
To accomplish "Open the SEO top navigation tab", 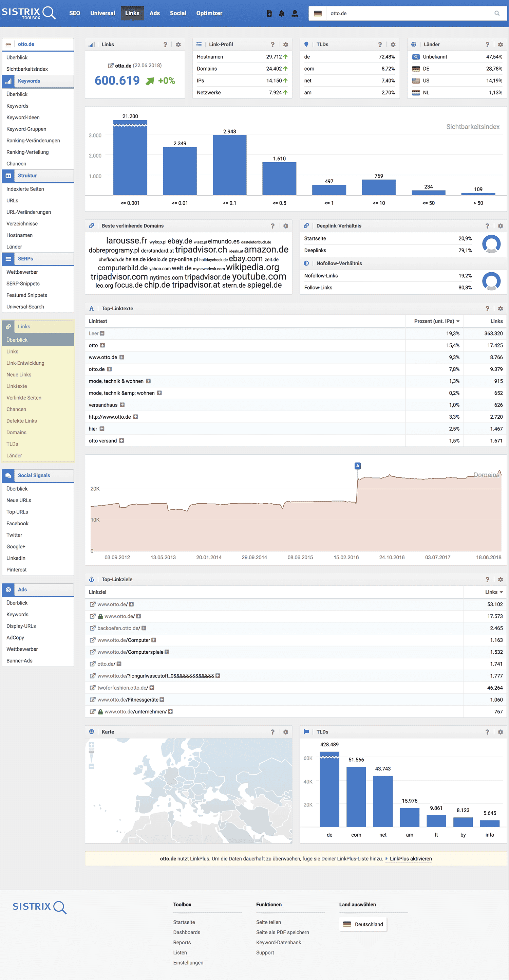I will pyautogui.click(x=75, y=13).
